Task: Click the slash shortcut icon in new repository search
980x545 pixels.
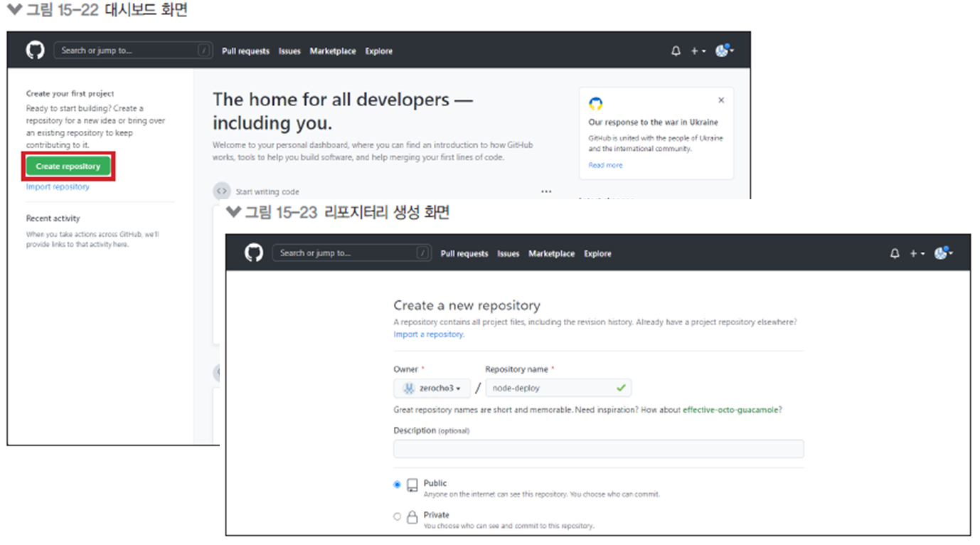Action: click(423, 253)
